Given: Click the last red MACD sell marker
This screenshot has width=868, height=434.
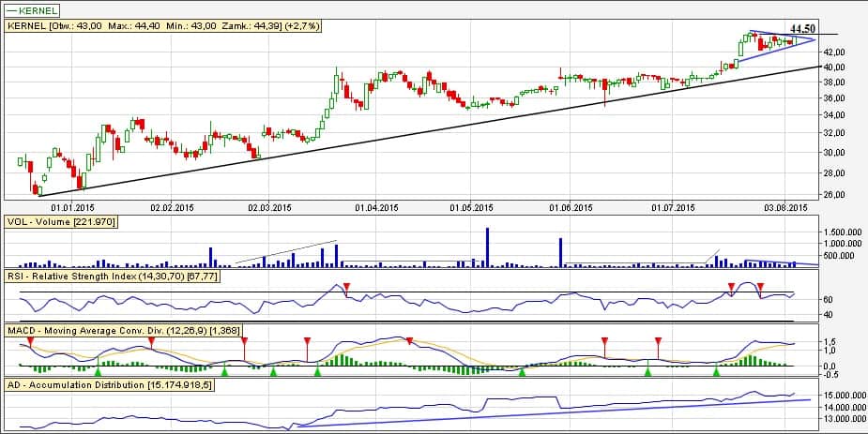Looking at the screenshot, I should pyautogui.click(x=658, y=341).
